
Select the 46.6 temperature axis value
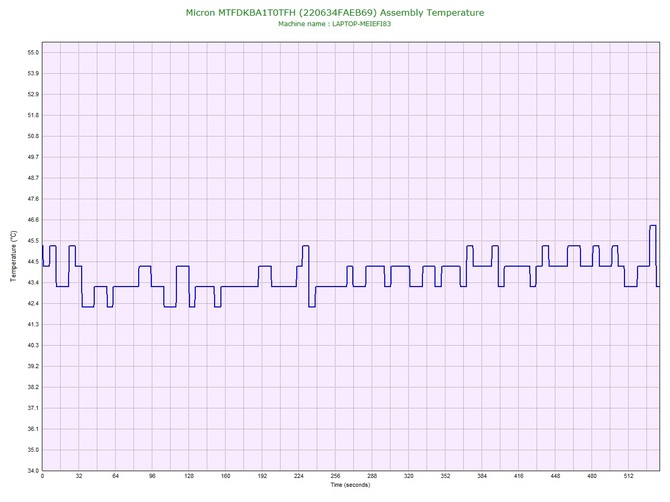[33, 220]
